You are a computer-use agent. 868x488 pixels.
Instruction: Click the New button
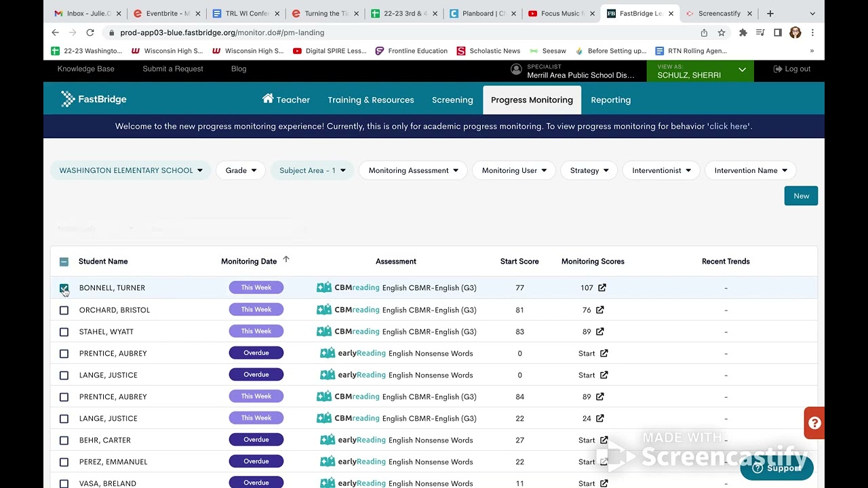tap(801, 196)
